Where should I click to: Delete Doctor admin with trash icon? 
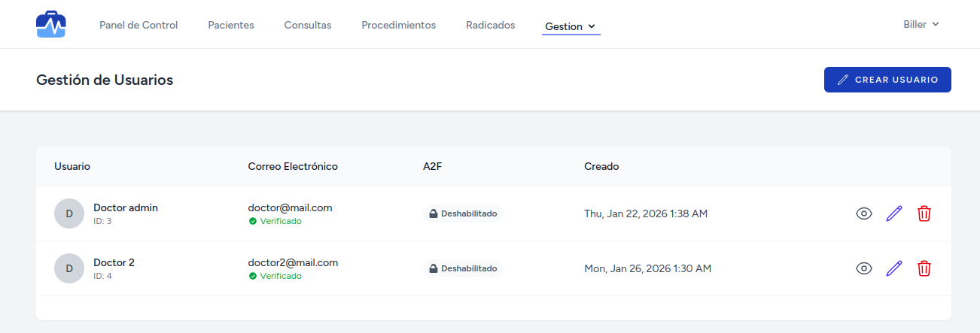coord(924,213)
